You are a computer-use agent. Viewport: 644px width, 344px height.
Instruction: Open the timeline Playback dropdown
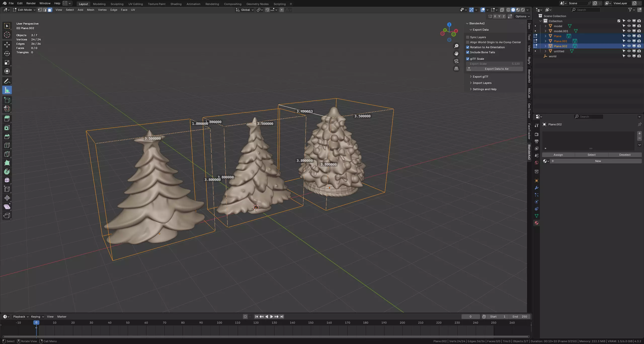tap(21, 317)
